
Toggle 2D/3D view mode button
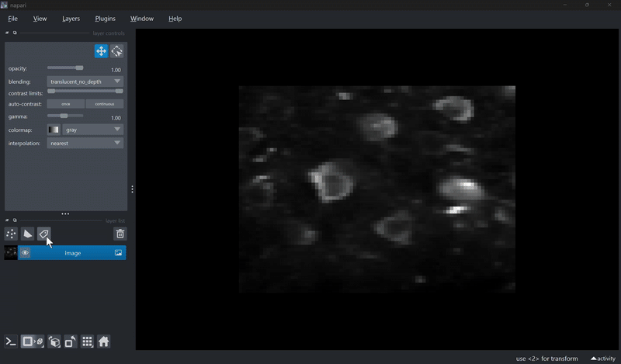tap(33, 341)
